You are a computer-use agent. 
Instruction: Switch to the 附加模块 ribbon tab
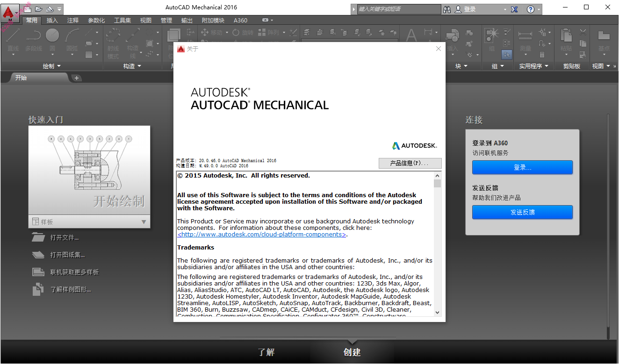coord(213,21)
